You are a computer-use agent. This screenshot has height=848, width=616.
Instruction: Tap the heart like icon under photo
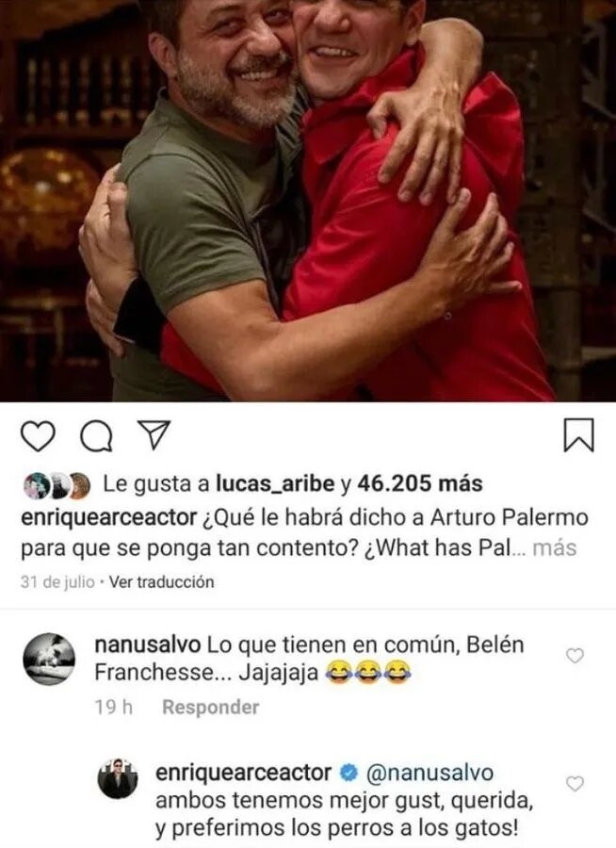38,436
